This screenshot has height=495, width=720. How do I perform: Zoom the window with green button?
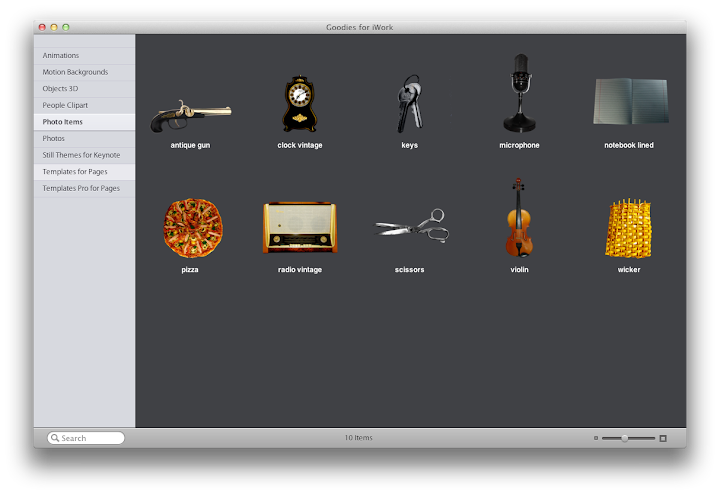coord(66,27)
